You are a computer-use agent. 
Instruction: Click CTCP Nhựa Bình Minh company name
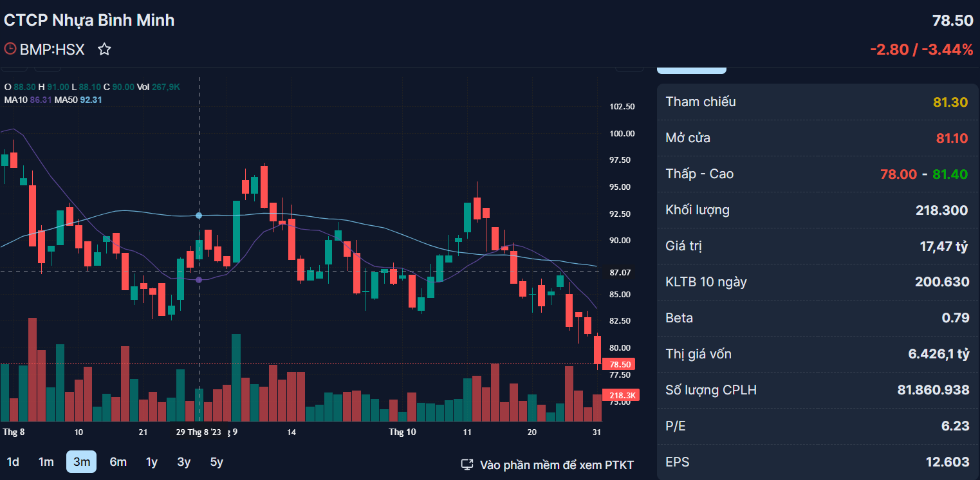89,20
